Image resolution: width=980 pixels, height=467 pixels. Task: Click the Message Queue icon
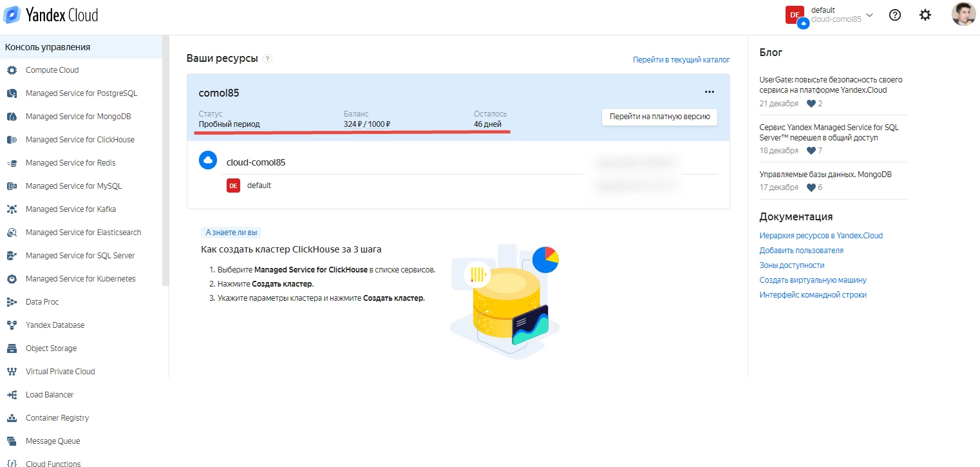12,441
